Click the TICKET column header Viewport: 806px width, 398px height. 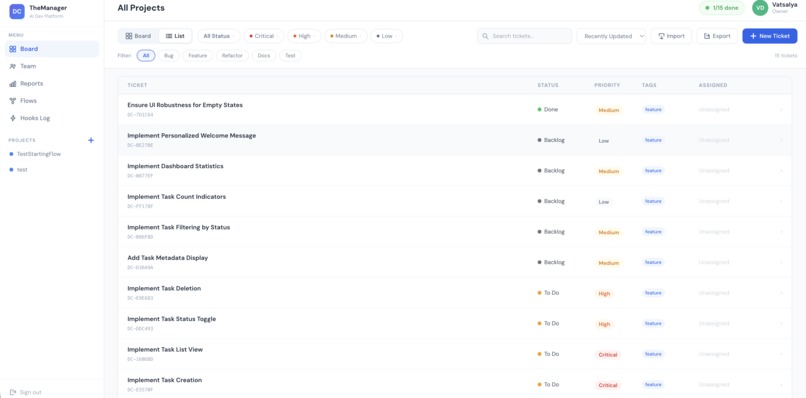[137, 85]
